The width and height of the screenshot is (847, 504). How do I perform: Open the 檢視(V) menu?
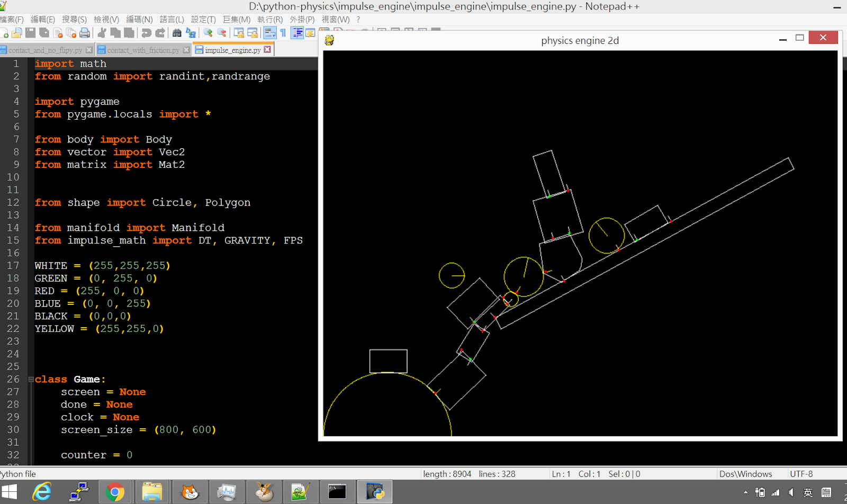106,20
